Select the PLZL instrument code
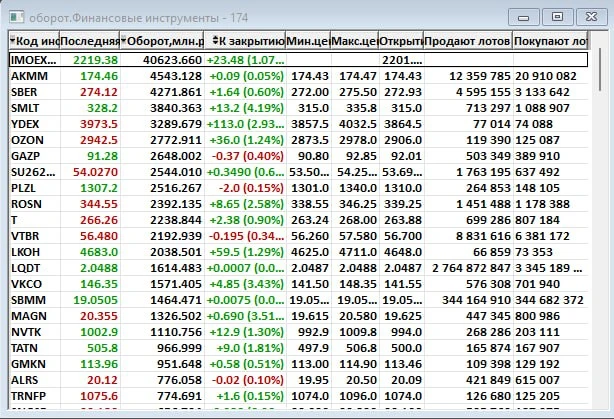The image size is (614, 419). click(x=23, y=188)
